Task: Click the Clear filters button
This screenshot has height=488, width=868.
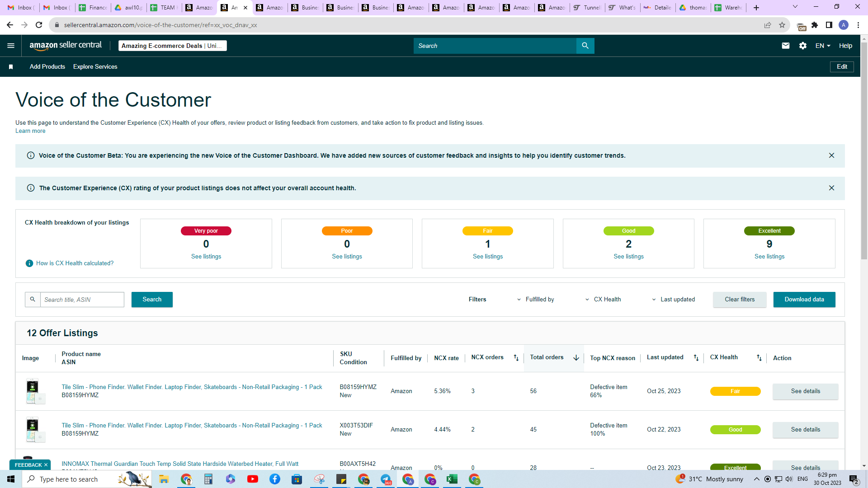Action: click(x=740, y=300)
